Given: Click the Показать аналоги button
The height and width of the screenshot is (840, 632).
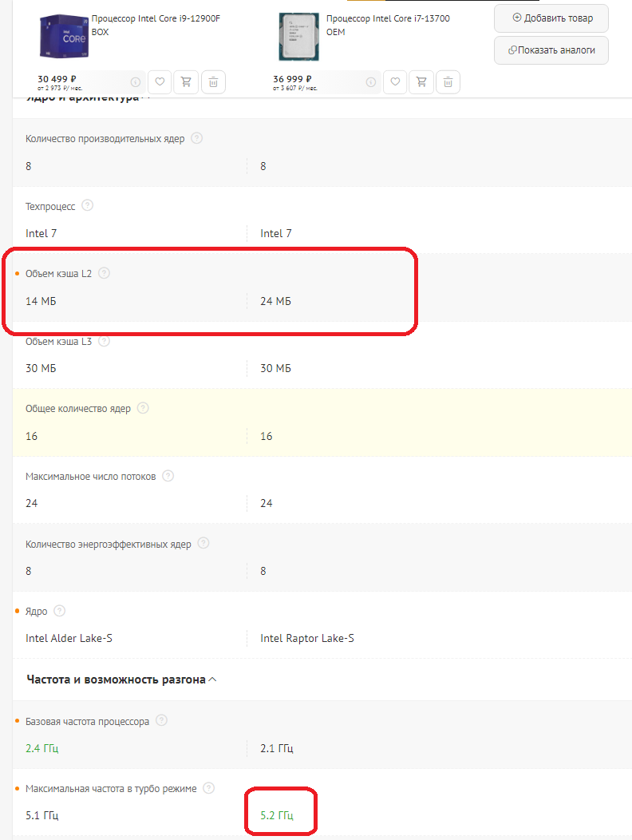Looking at the screenshot, I should (x=551, y=50).
